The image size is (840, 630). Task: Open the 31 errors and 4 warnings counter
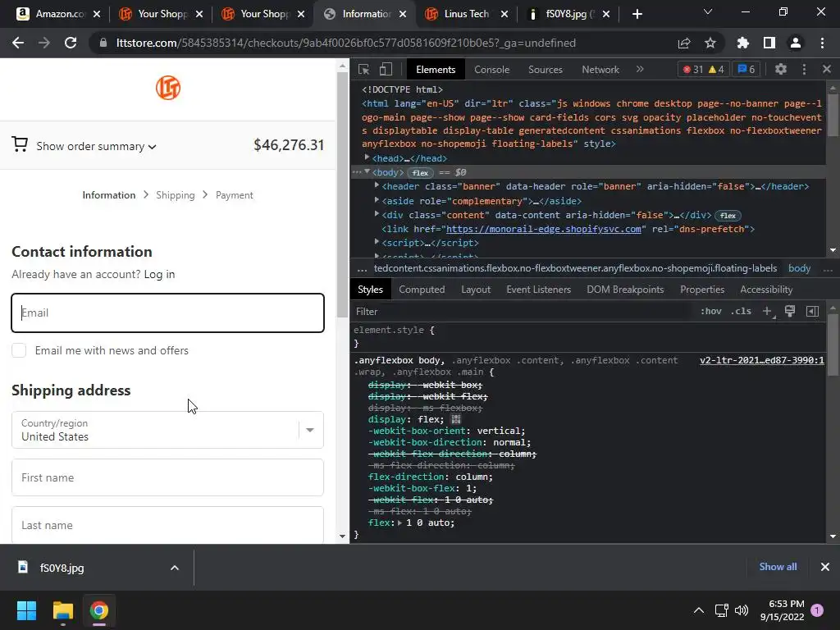[x=703, y=69]
